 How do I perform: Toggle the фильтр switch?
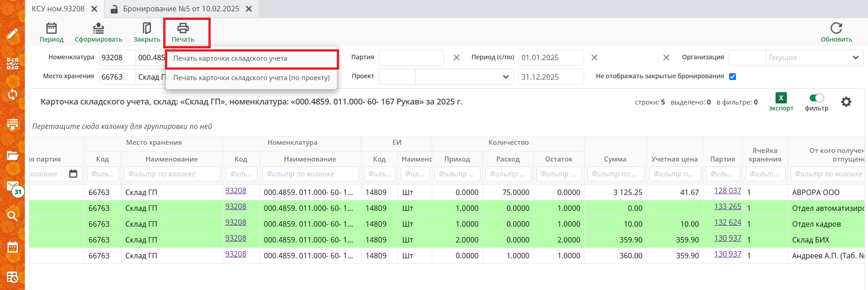(816, 98)
